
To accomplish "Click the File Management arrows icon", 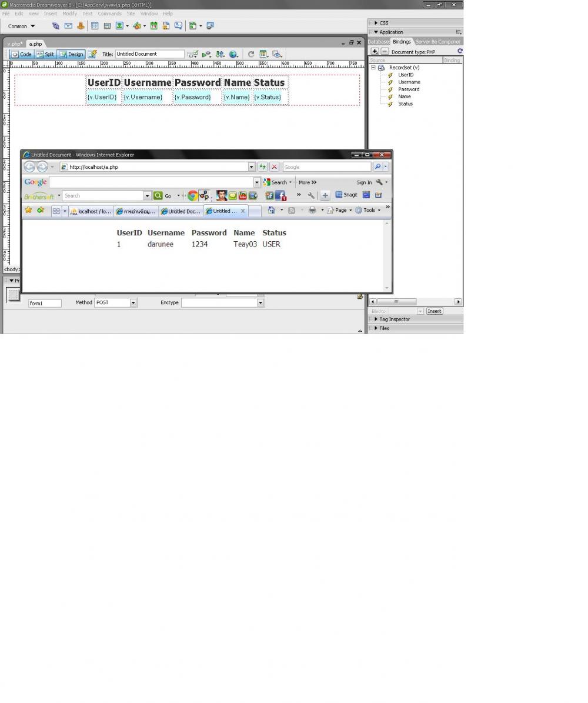I will 219,54.
